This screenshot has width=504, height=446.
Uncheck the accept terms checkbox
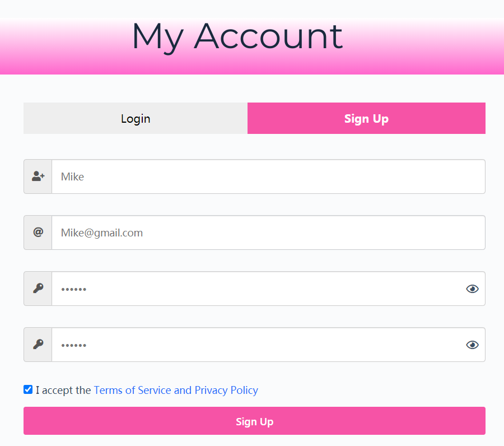[x=28, y=389]
